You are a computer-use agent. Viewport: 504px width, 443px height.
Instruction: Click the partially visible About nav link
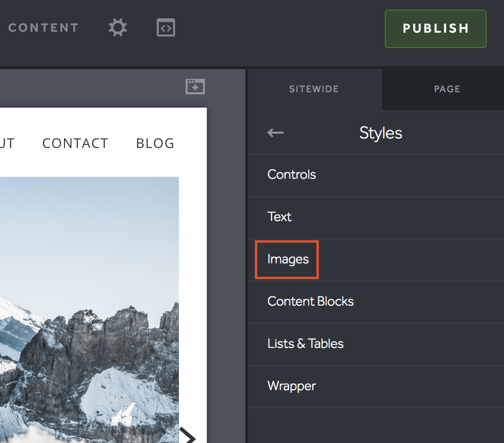pyautogui.click(x=7, y=143)
